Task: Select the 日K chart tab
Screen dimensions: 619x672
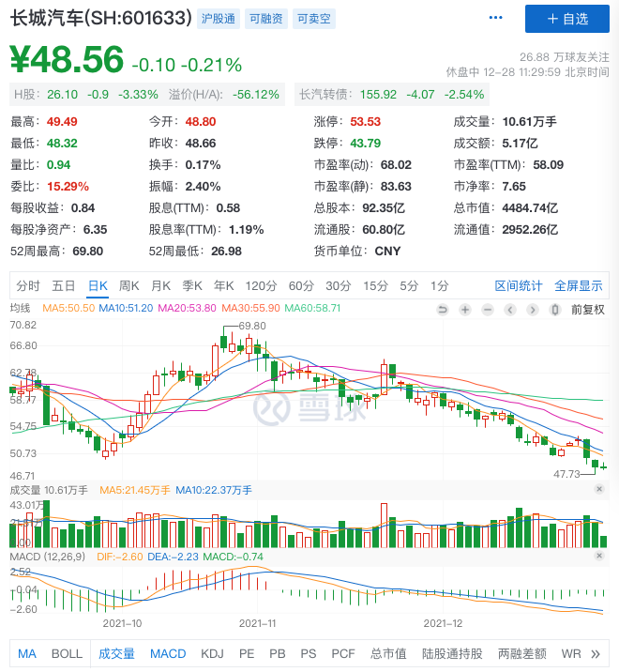Action: [x=98, y=286]
